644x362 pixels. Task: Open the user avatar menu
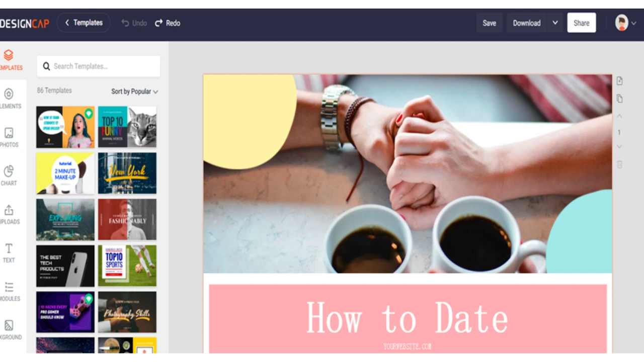point(622,23)
